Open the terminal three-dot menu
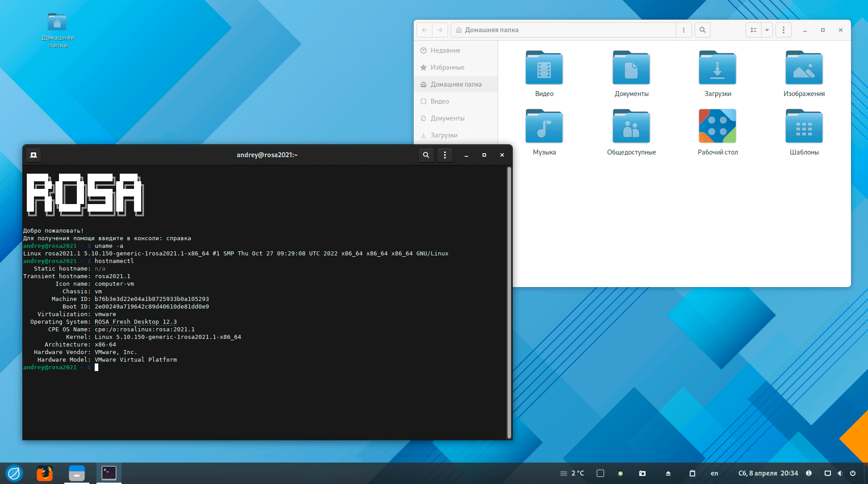The height and width of the screenshot is (484, 868). 444,155
